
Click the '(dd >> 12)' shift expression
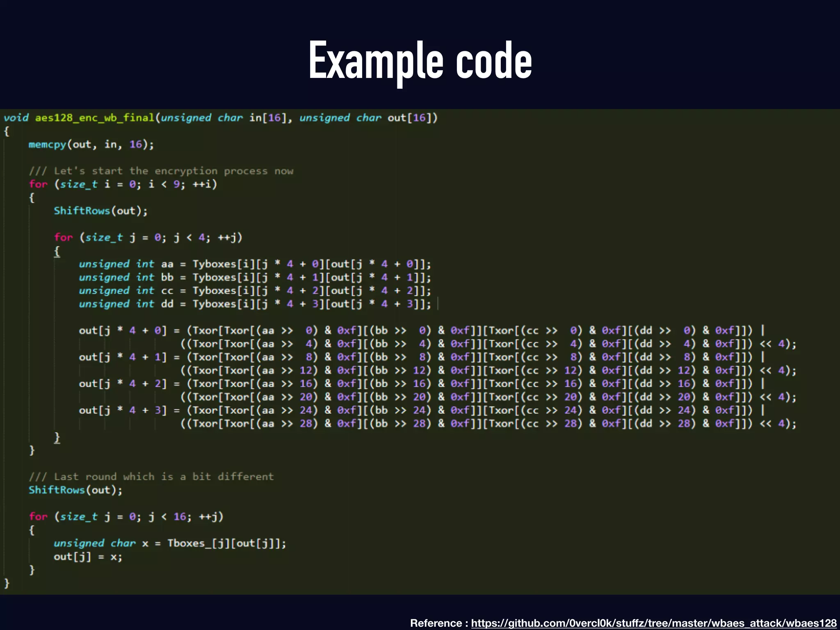point(665,370)
